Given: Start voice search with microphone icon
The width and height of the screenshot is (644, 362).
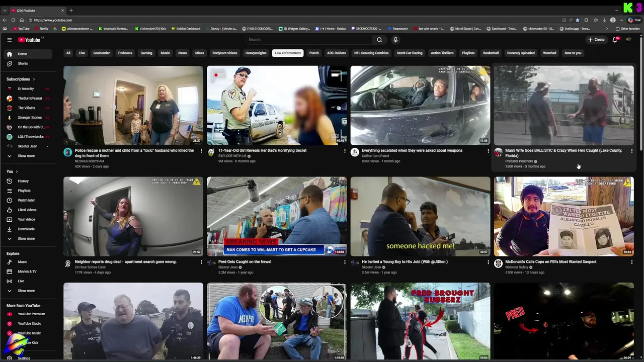Looking at the screenshot, I should [x=395, y=40].
